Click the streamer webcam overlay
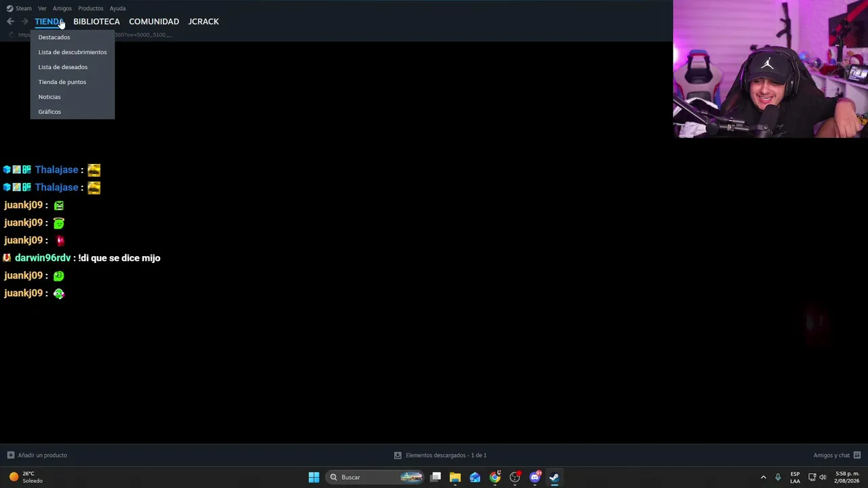 770,69
